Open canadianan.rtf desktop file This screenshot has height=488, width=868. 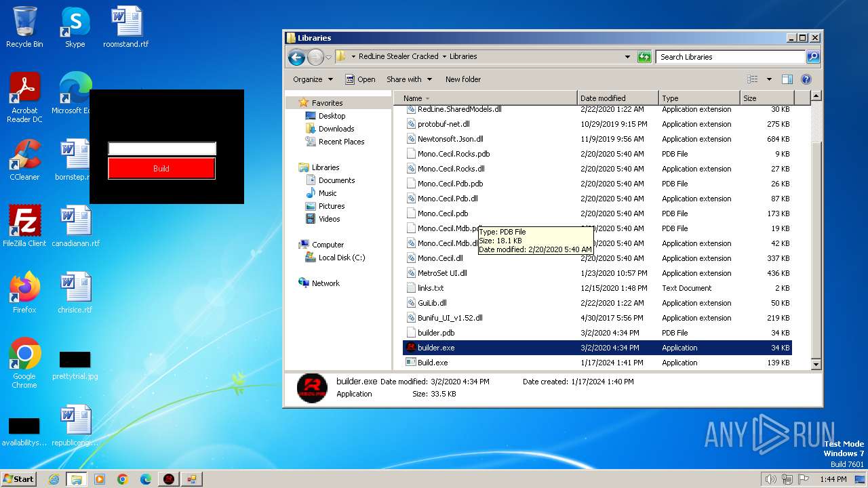coord(75,226)
